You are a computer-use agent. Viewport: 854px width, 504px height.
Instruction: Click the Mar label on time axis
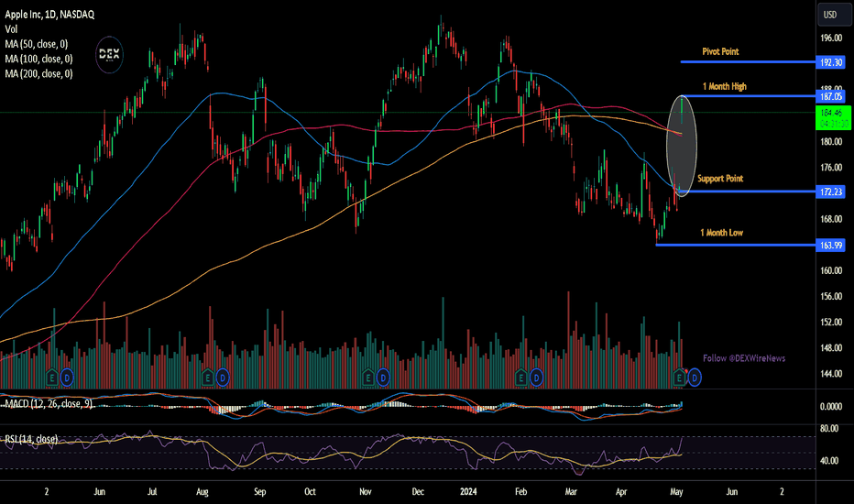click(571, 491)
